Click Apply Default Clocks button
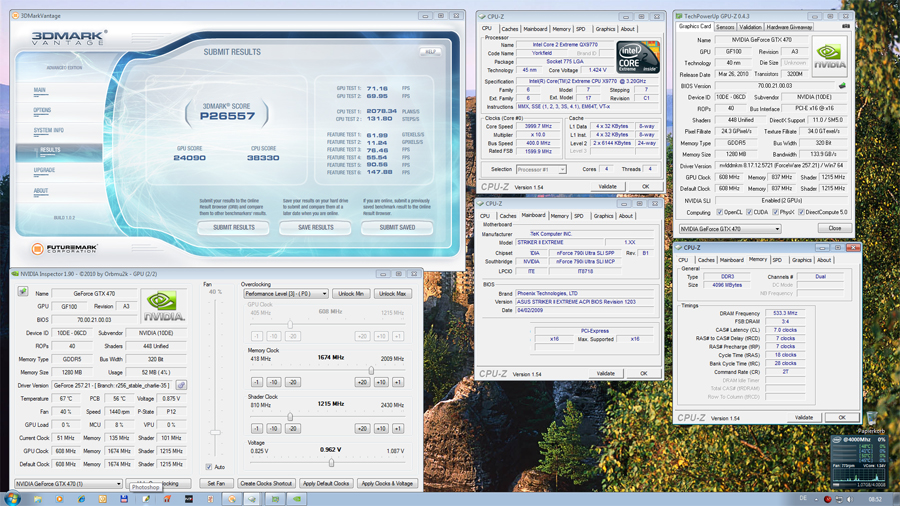The image size is (900, 506). pyautogui.click(x=325, y=484)
